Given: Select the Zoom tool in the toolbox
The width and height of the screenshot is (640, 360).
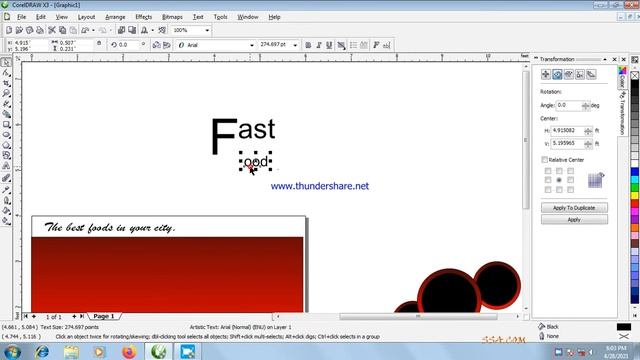Looking at the screenshot, I should click(6, 93).
